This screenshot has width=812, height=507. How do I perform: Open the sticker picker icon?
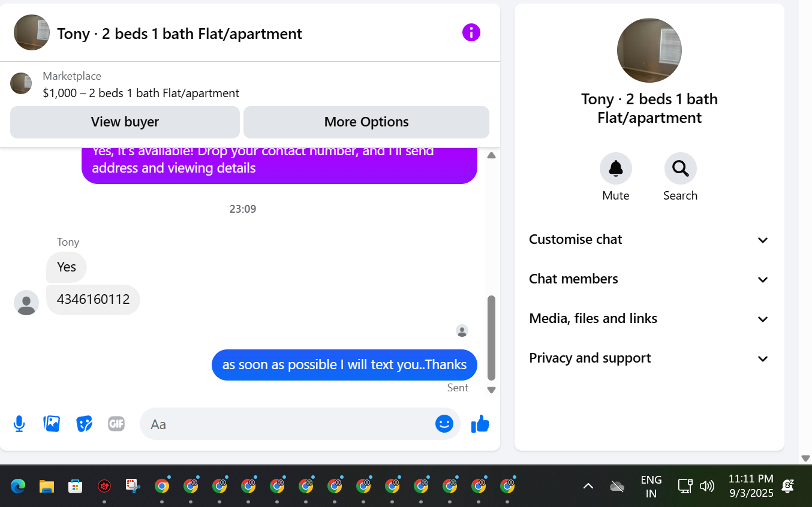[x=84, y=424]
